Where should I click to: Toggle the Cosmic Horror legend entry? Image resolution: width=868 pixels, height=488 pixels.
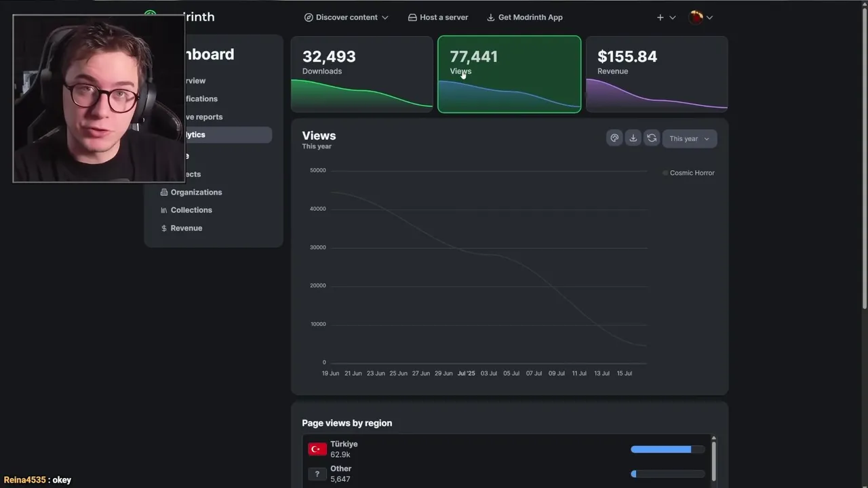pos(688,173)
